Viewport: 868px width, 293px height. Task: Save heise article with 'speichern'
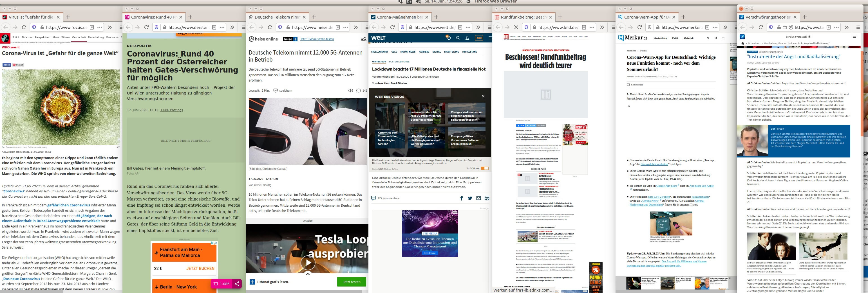[x=283, y=91]
